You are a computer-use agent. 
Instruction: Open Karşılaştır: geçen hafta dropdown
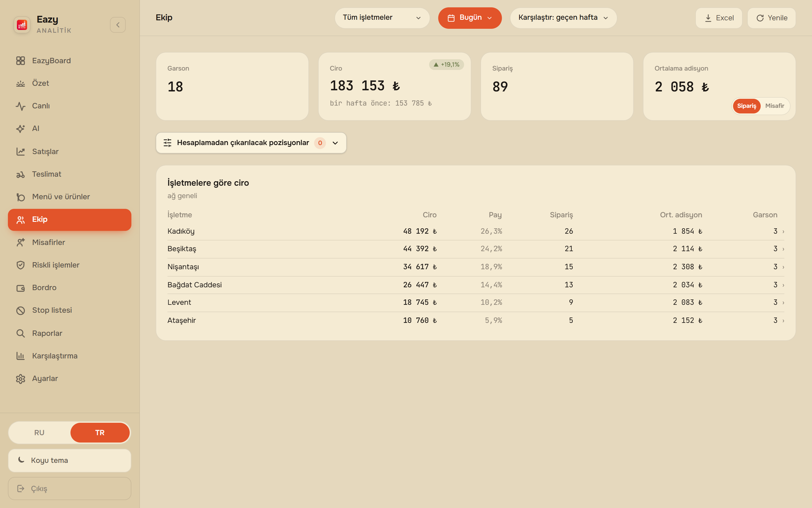563,18
